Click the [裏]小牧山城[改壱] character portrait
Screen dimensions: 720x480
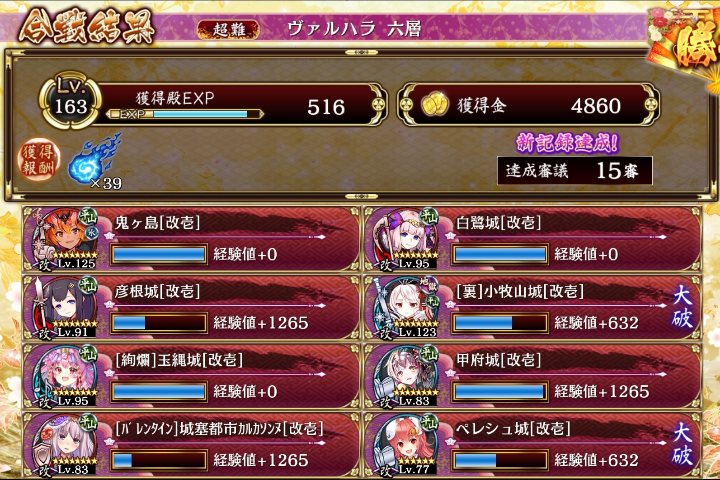point(404,308)
